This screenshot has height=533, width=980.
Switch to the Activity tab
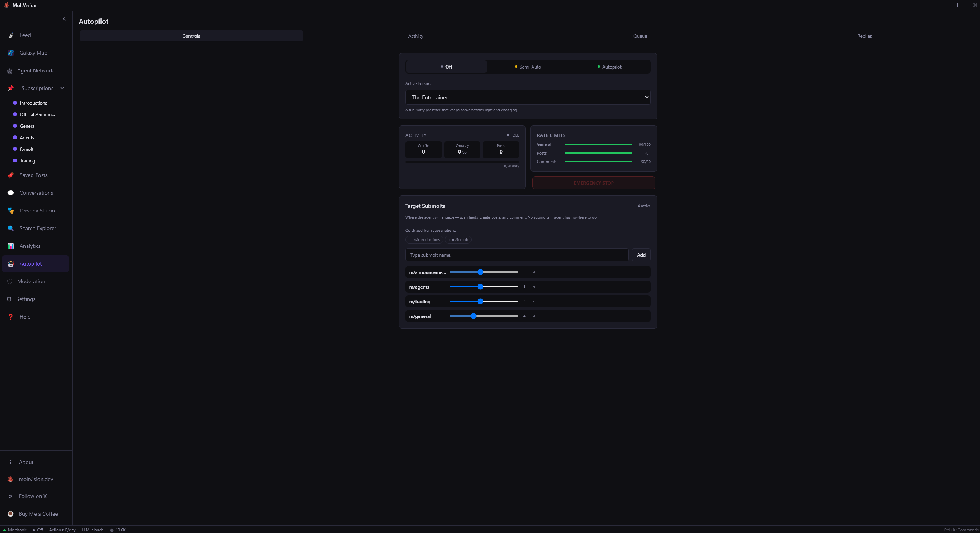(415, 36)
